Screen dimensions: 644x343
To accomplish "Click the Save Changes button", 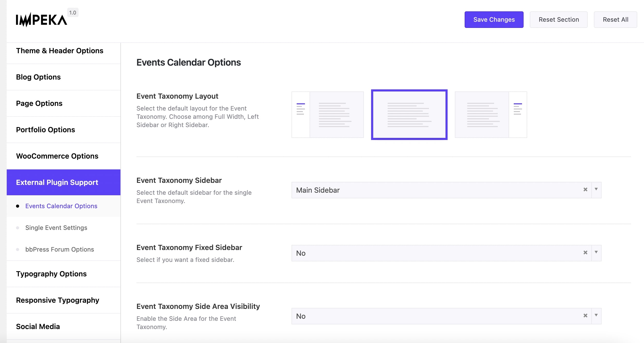I will pyautogui.click(x=494, y=19).
